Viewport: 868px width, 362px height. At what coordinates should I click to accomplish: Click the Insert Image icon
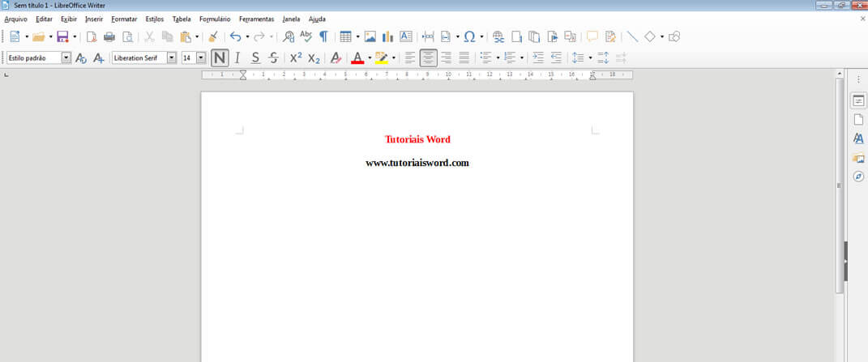pyautogui.click(x=370, y=36)
